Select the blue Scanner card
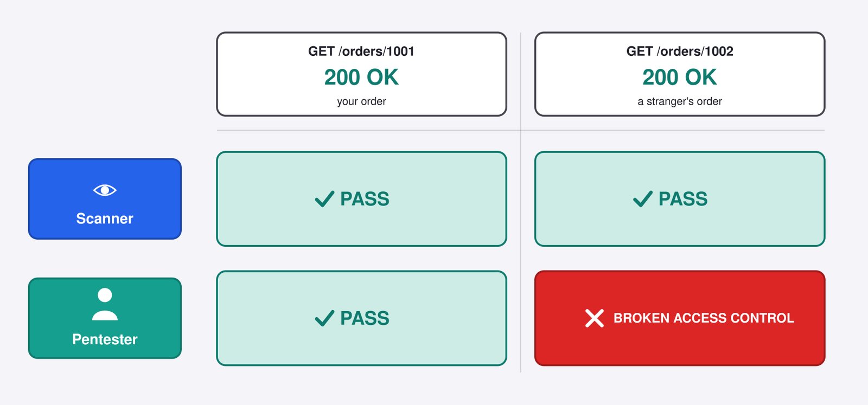Image resolution: width=868 pixels, height=405 pixels. click(x=105, y=198)
